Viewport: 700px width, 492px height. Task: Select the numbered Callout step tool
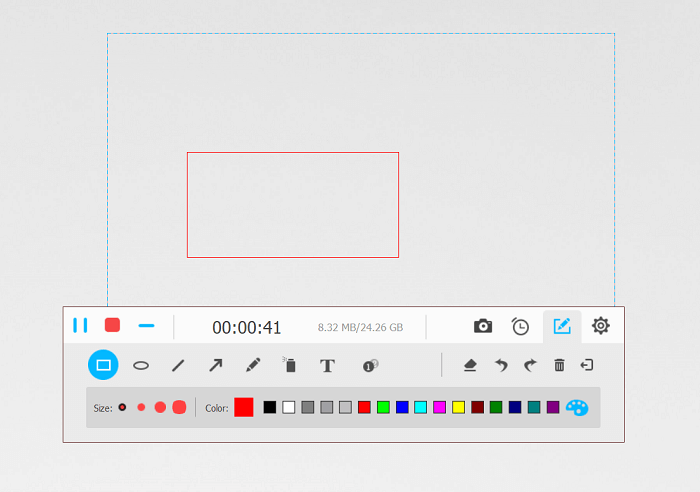[x=370, y=366]
